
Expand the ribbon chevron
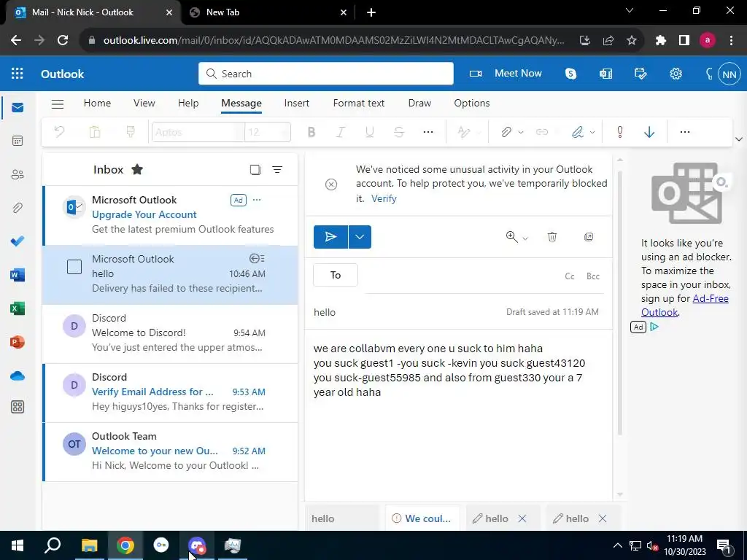click(739, 139)
